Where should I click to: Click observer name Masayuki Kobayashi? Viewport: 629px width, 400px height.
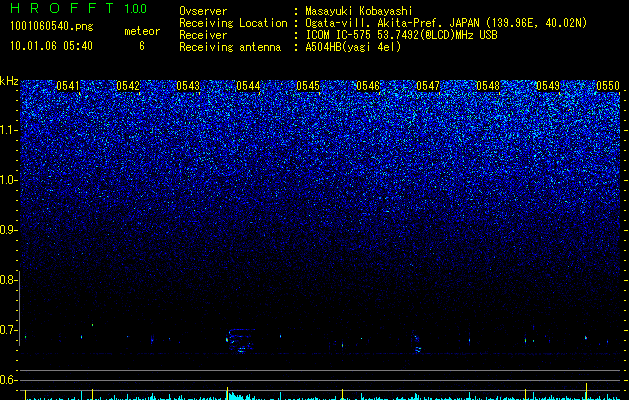tap(359, 11)
